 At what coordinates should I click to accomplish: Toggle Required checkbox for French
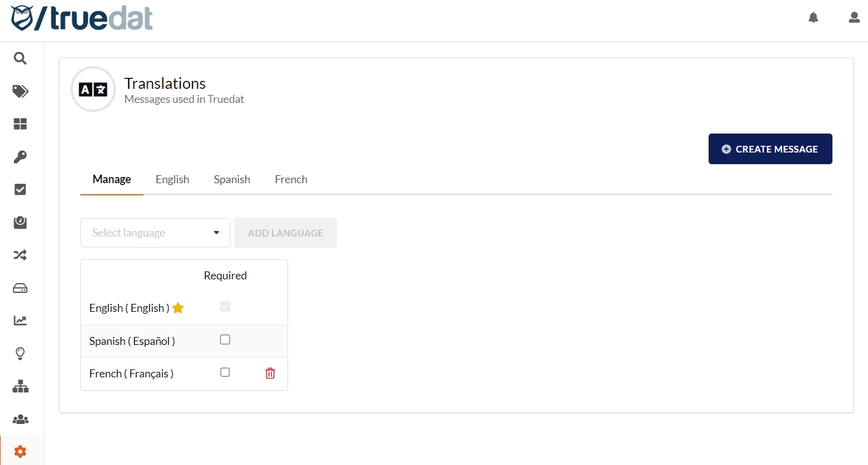[x=225, y=372]
